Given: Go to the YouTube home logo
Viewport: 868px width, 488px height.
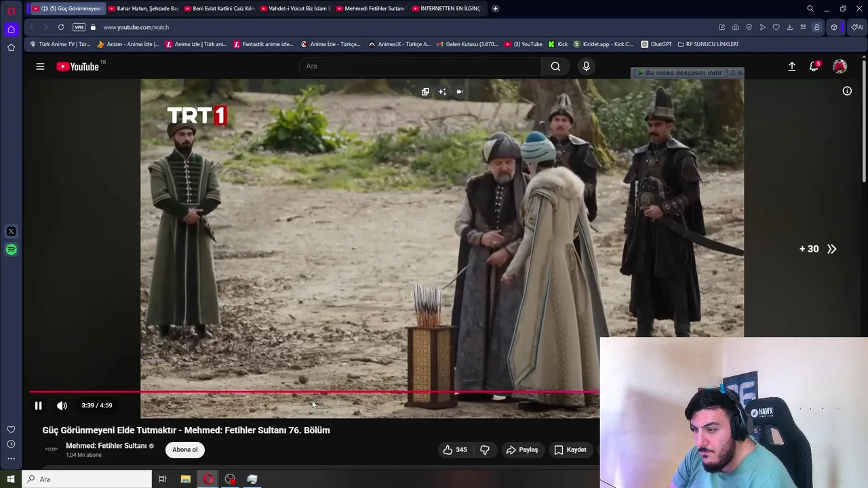Looking at the screenshot, I should pyautogui.click(x=78, y=66).
